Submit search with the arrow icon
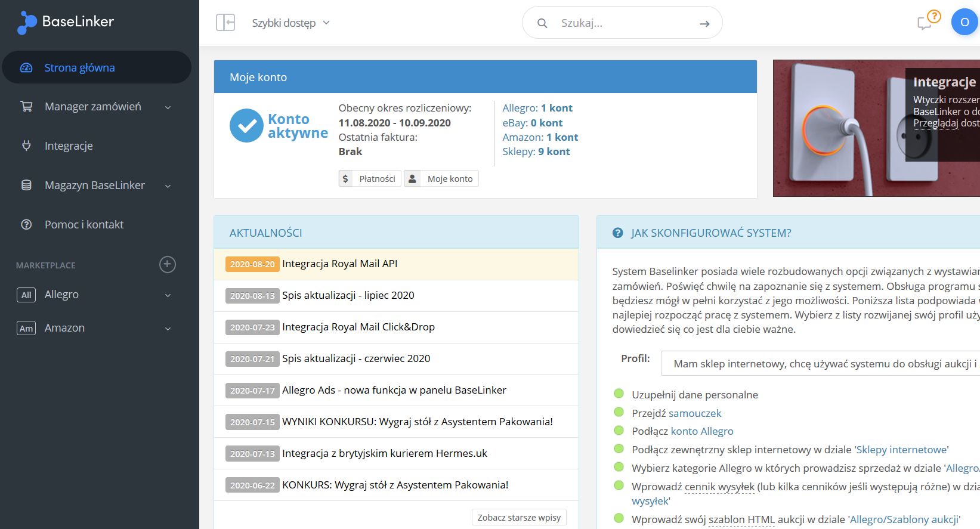Viewport: 980px width, 529px height. click(704, 24)
